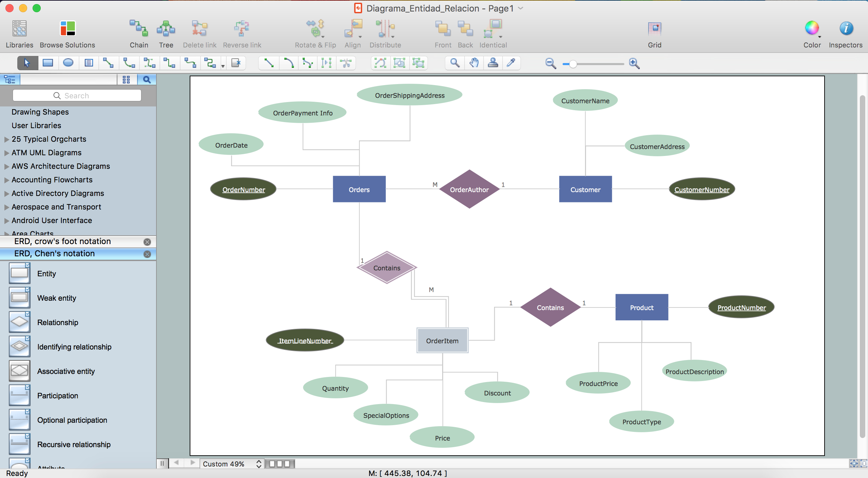Image resolution: width=868 pixels, height=478 pixels.
Task: Click the Browse Solutions button
Action: point(67,33)
